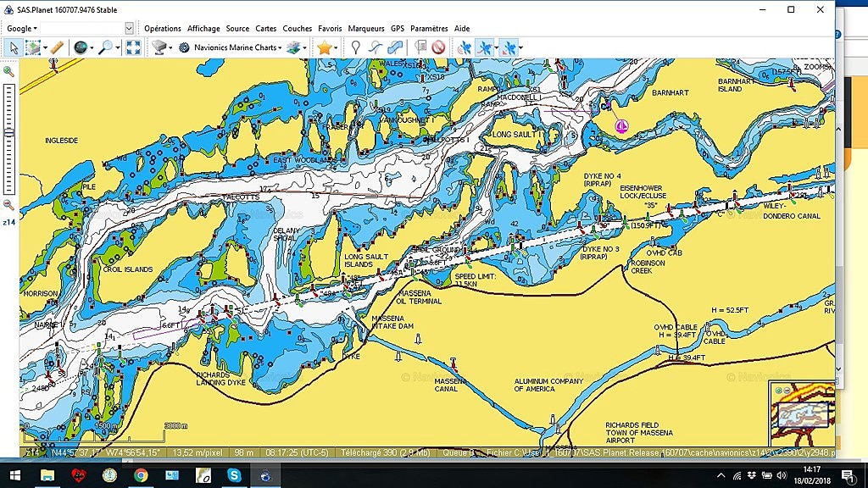Viewport: 868px width, 488px height.
Task: Click the coordinates N44°57'37,17" status field
Action: click(x=105, y=452)
